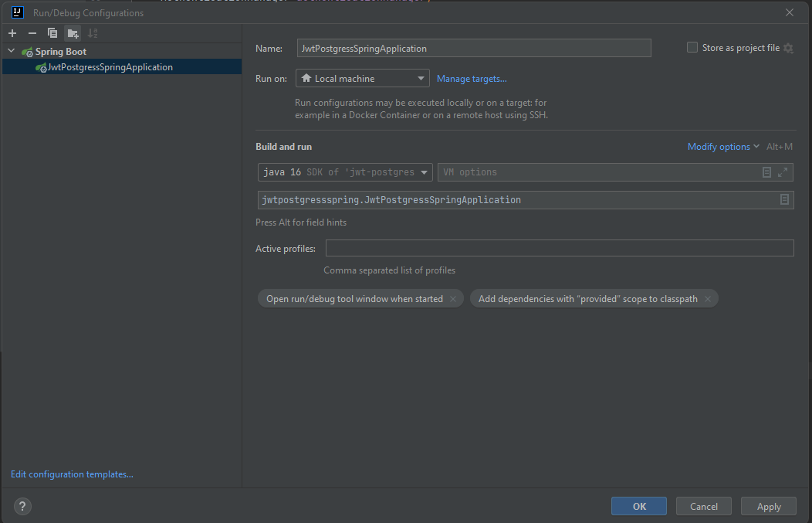The image size is (812, 523).
Task: Open the main class field editor icon
Action: tap(784, 199)
